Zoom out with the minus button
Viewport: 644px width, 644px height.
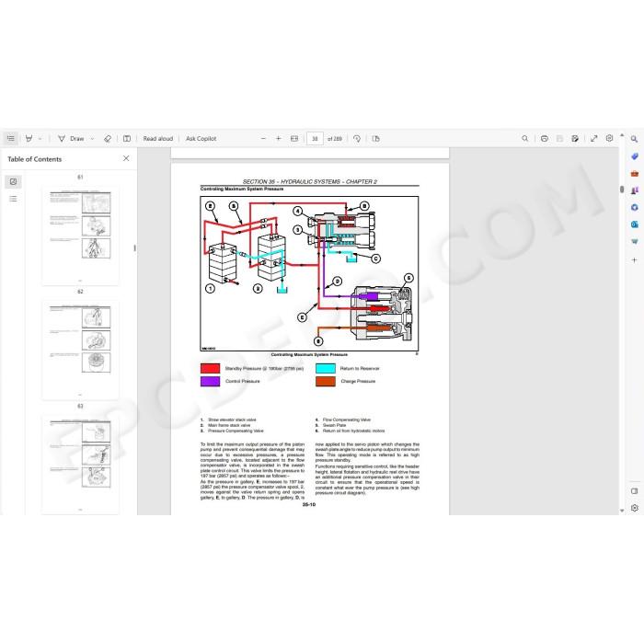(264, 138)
